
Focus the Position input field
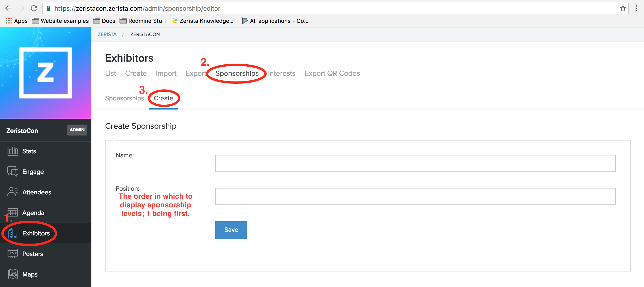[415, 196]
